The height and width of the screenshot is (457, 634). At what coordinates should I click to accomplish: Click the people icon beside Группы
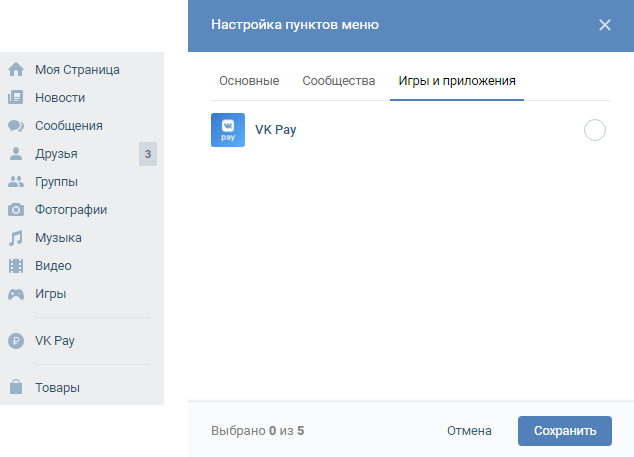click(16, 182)
